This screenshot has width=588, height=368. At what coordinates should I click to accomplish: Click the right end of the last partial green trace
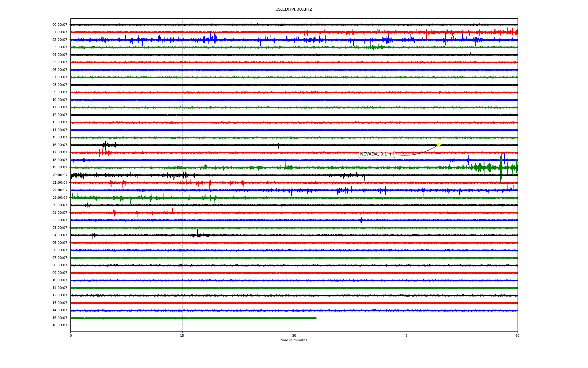[x=316, y=318]
